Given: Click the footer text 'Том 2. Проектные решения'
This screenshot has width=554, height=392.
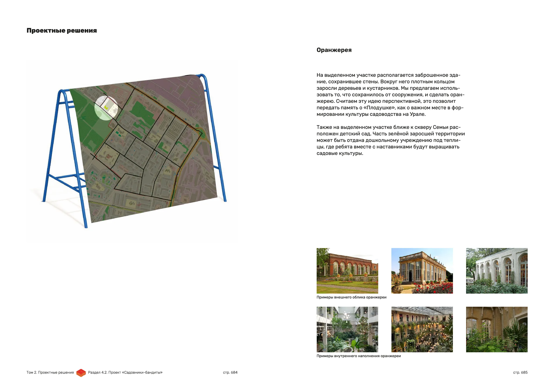Looking at the screenshot, I should [50, 372].
